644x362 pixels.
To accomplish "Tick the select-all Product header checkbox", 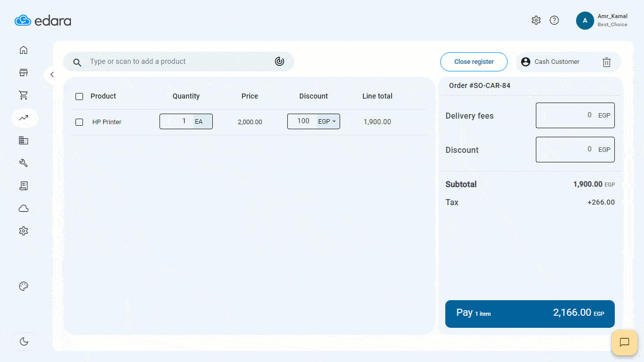I will click(x=79, y=96).
